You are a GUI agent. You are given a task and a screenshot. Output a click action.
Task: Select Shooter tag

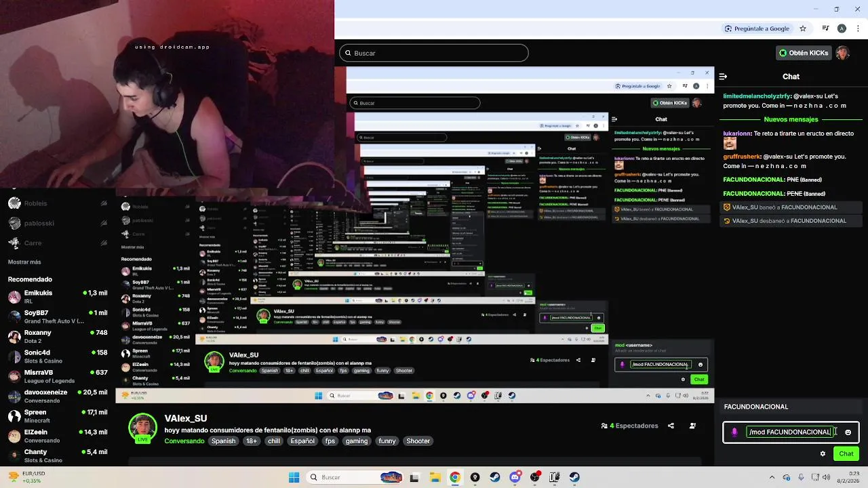pos(418,441)
